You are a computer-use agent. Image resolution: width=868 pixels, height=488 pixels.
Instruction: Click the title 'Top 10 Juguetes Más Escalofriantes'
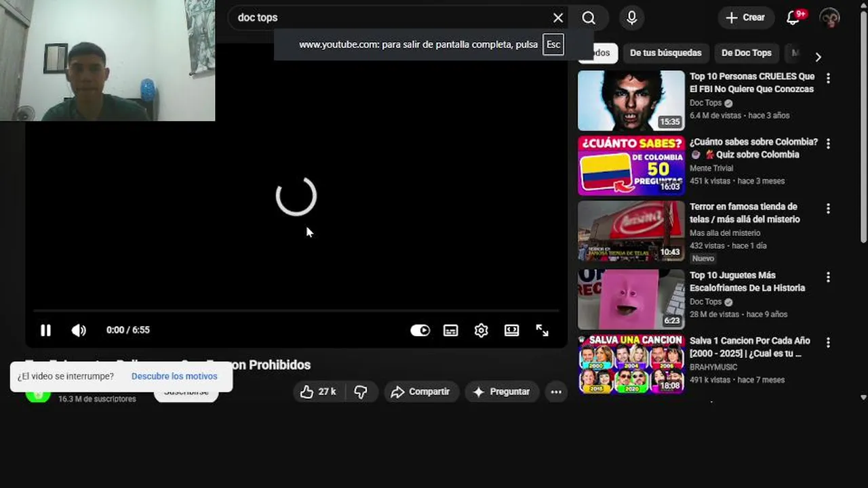(747, 281)
